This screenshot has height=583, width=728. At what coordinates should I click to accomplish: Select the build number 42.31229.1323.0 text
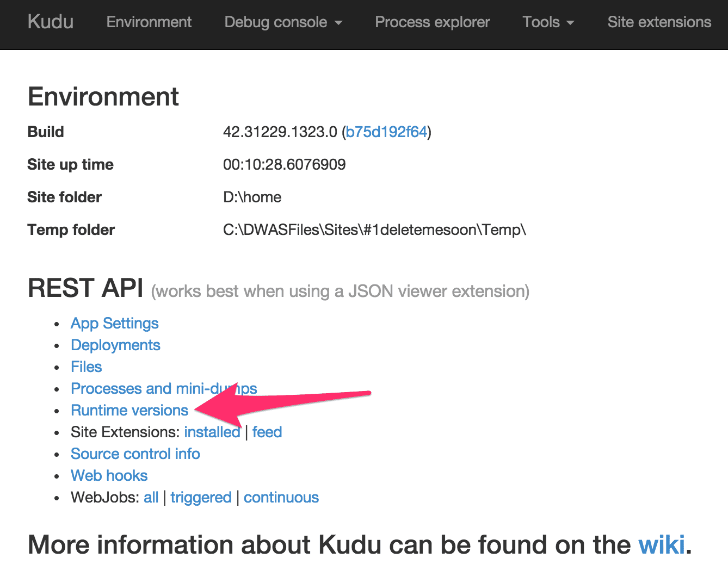[x=280, y=132]
